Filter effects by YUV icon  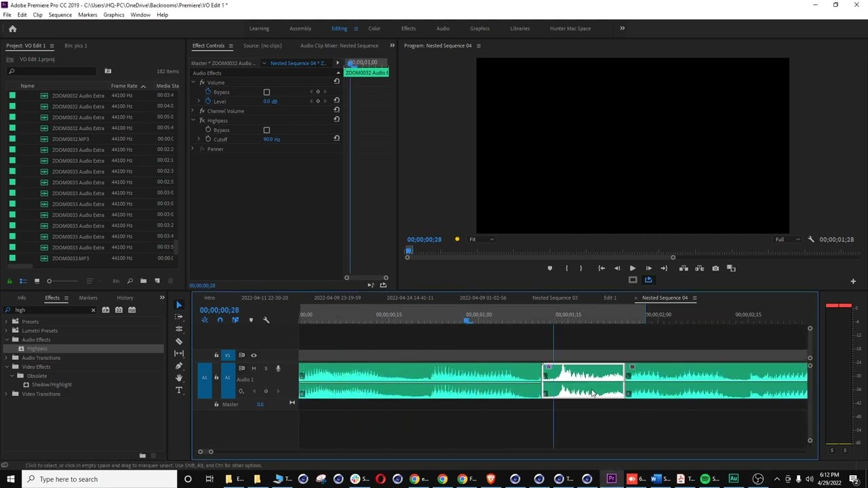[x=132, y=310]
